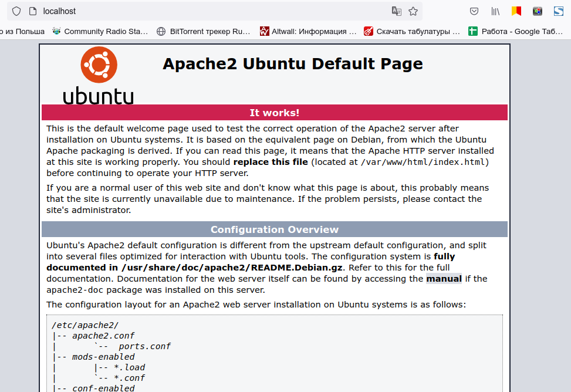Open the BitTorrent трекер bookmark

pyautogui.click(x=204, y=31)
